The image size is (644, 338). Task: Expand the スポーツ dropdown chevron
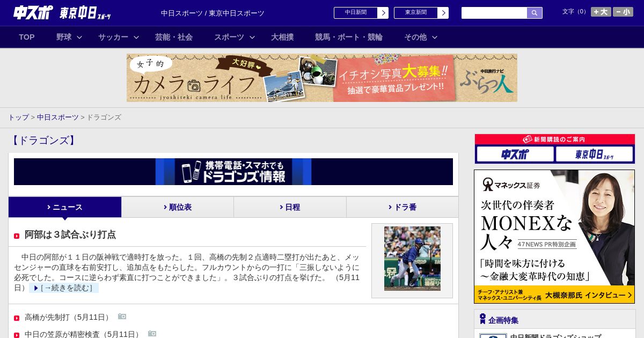click(252, 38)
